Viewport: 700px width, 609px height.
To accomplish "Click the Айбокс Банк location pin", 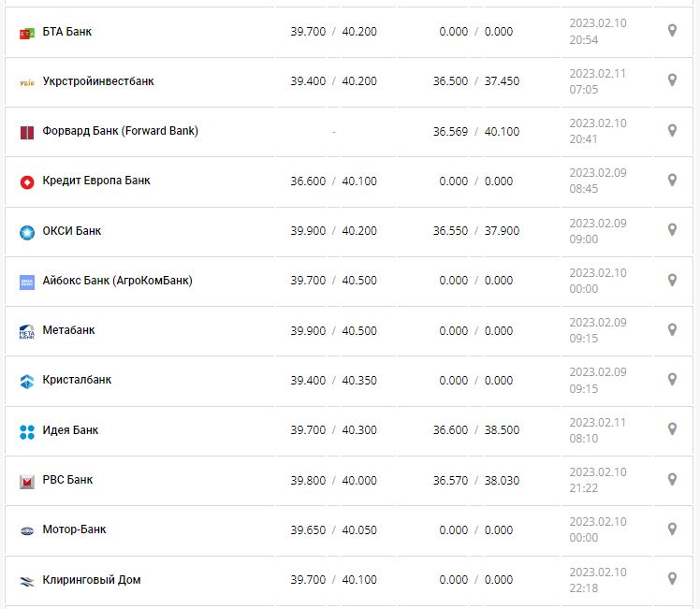I will [671, 280].
